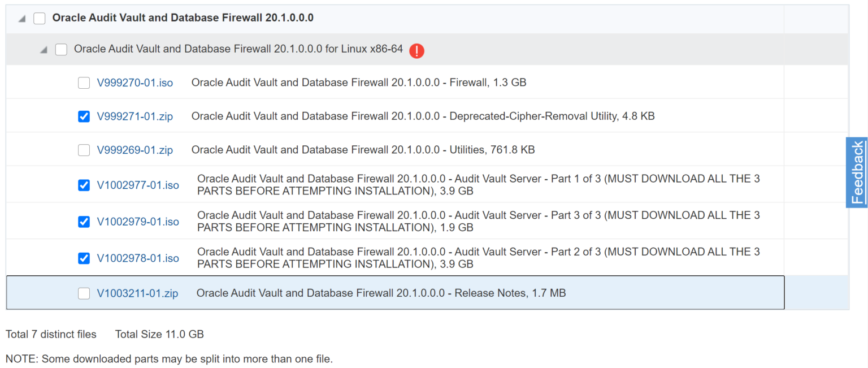Open the Feedback side tab
868x368 pixels.
[x=857, y=172]
